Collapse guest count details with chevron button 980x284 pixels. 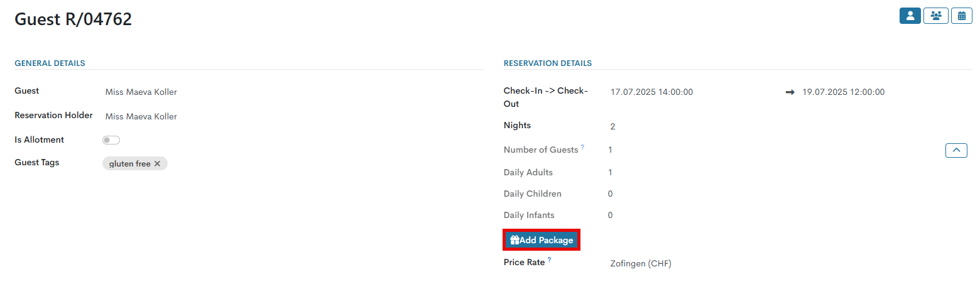pyautogui.click(x=956, y=150)
